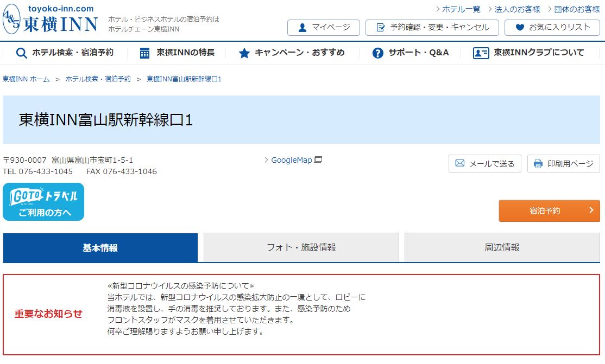
Task: Open the GoogleMap link
Action: 293,160
